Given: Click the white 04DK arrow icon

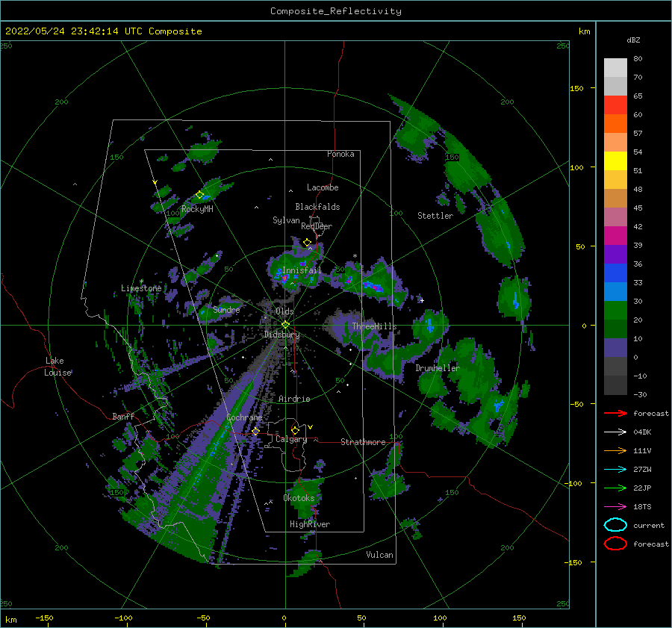Looking at the screenshot, I should tap(615, 432).
